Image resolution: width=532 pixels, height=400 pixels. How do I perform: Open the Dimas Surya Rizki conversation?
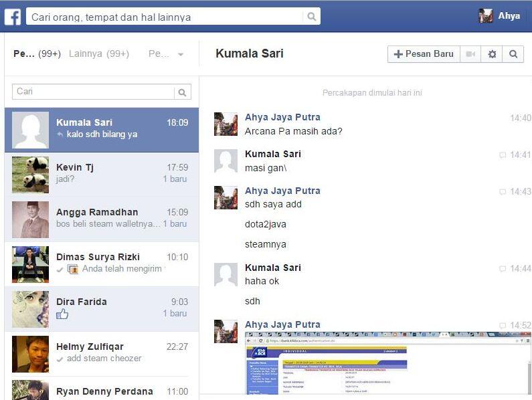(x=102, y=264)
